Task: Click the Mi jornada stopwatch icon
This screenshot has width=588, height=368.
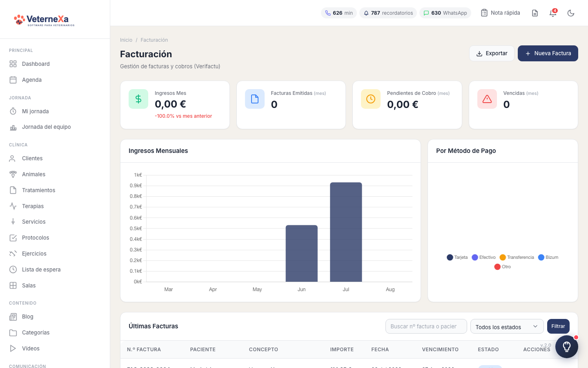Action: 13,111
